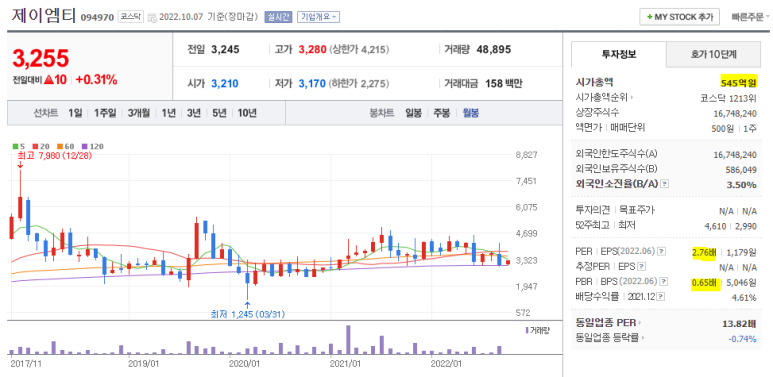Click 전일 value 3,245
The height and width of the screenshot is (377, 773).
coord(225,49)
